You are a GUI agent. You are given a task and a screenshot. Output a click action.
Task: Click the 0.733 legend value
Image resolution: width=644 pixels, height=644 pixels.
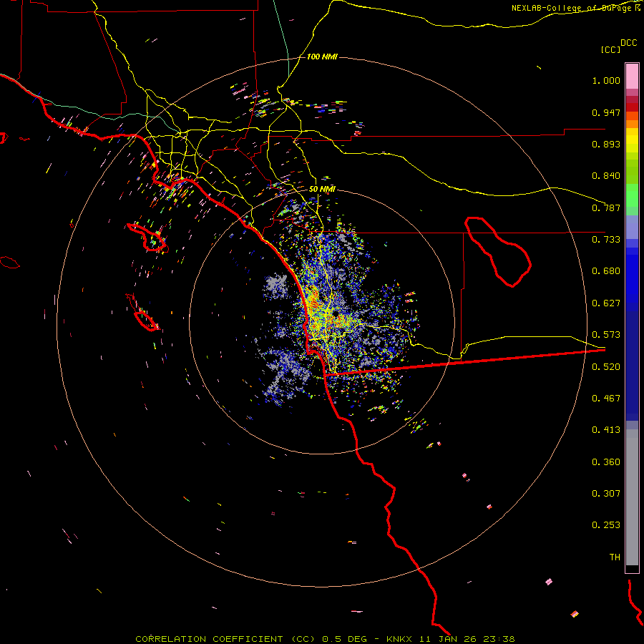(x=606, y=240)
